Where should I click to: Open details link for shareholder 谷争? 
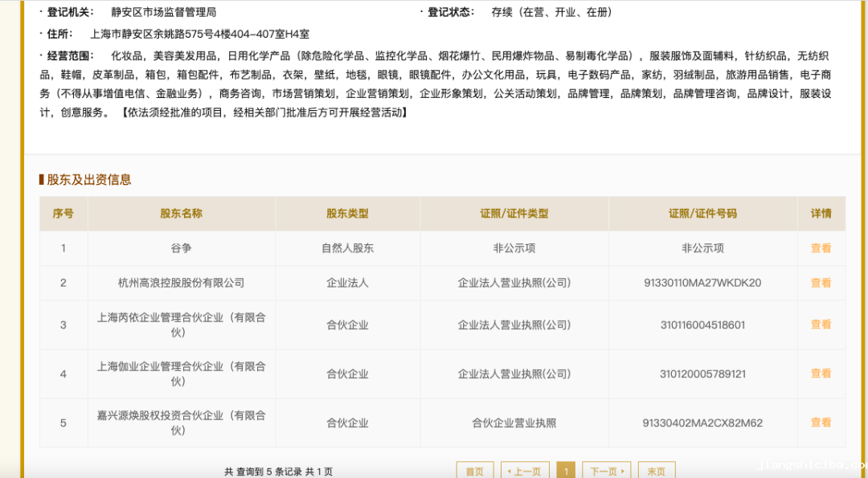click(x=821, y=248)
